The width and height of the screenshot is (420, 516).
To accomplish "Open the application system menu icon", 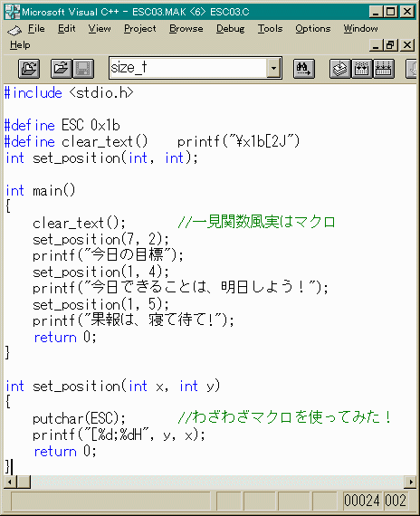I will pyautogui.click(x=13, y=12).
